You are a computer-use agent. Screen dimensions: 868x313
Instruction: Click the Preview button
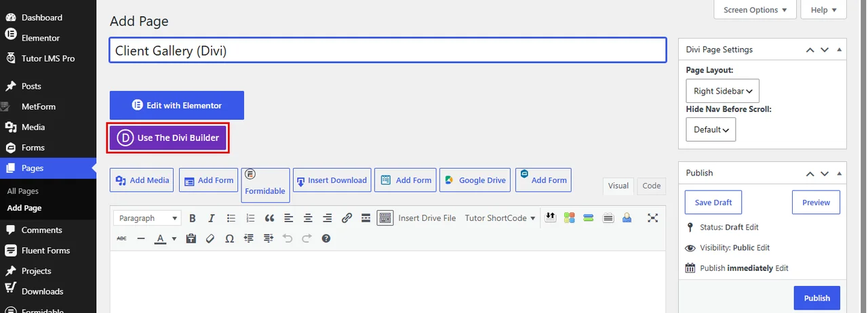(816, 203)
